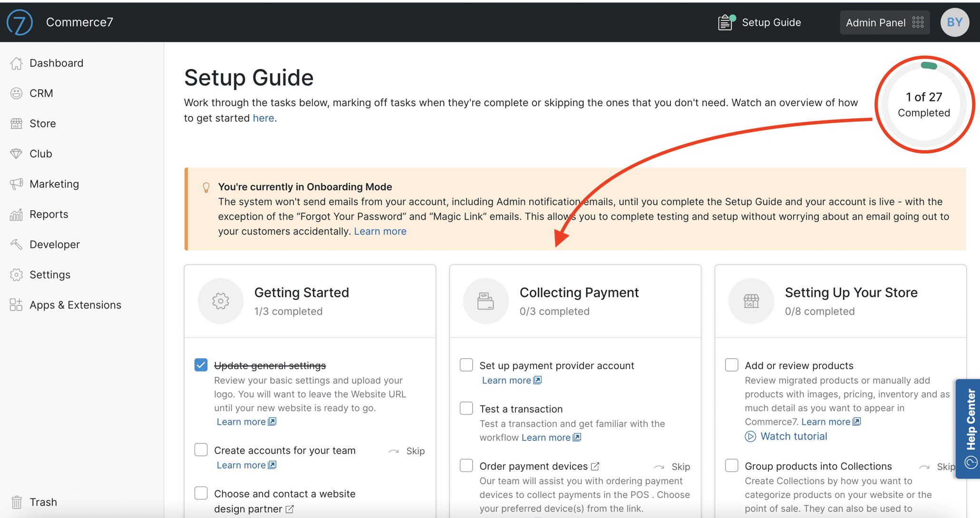Open Marketing via the megaphone icon

[16, 184]
